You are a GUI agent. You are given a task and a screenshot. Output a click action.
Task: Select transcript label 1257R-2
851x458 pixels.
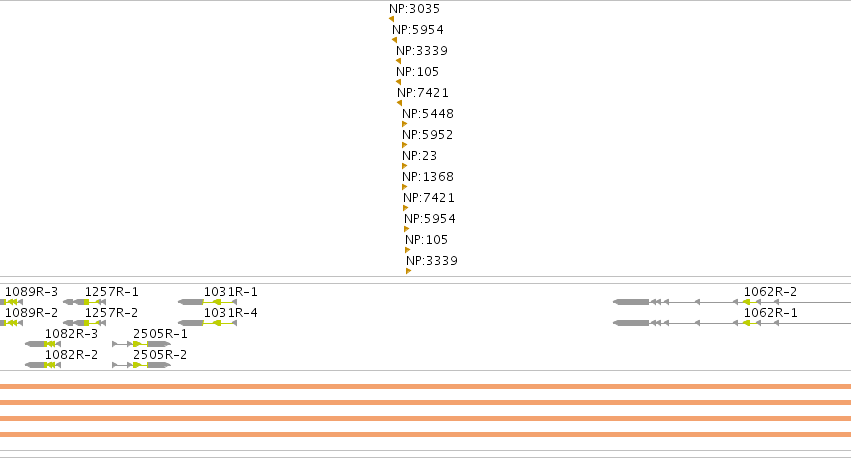[x=111, y=313]
